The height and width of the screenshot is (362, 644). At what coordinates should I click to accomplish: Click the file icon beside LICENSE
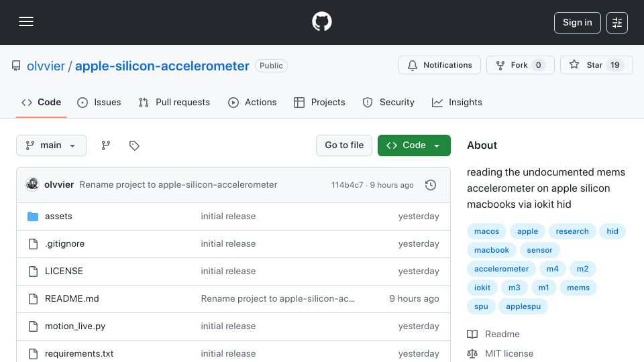(x=33, y=271)
